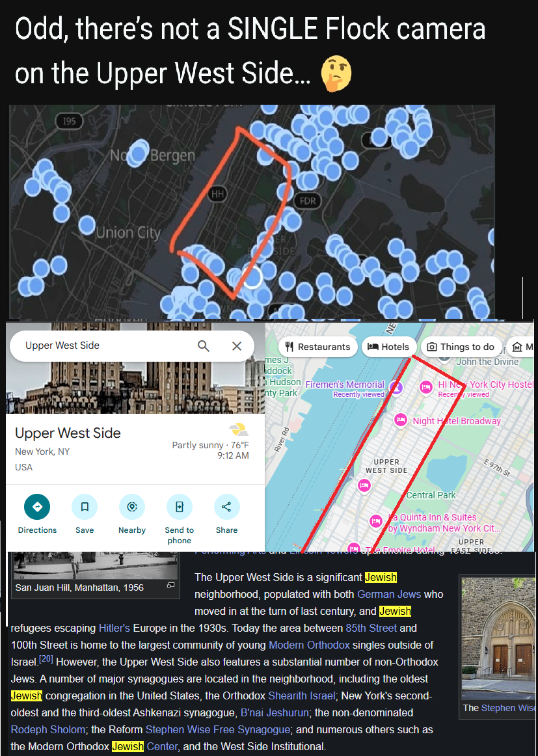
Task: Click the Firemen's Memorial purple pin
Action: point(396,386)
